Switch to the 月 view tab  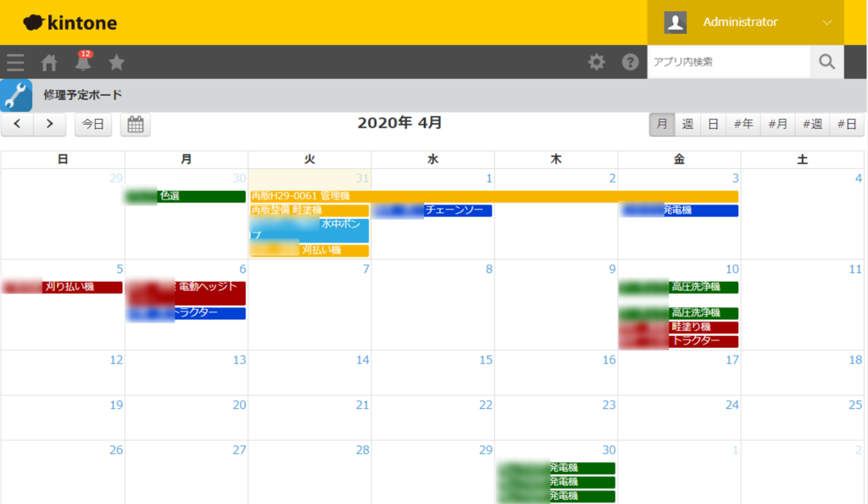[x=661, y=124]
